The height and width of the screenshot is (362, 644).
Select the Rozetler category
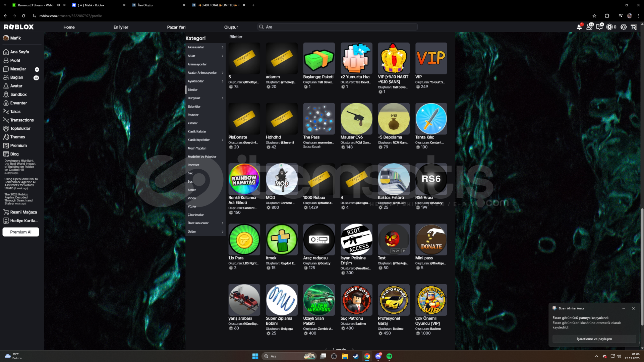193,165
